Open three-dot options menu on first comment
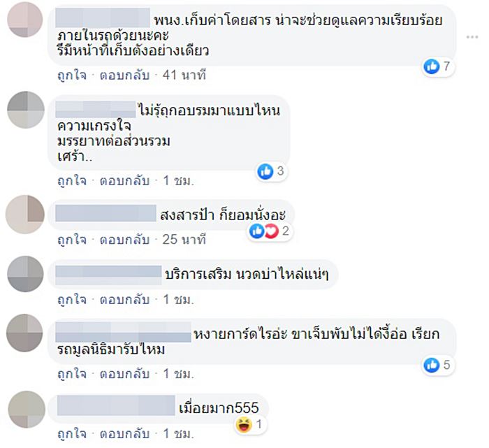This screenshot has width=489, height=448. (472, 37)
